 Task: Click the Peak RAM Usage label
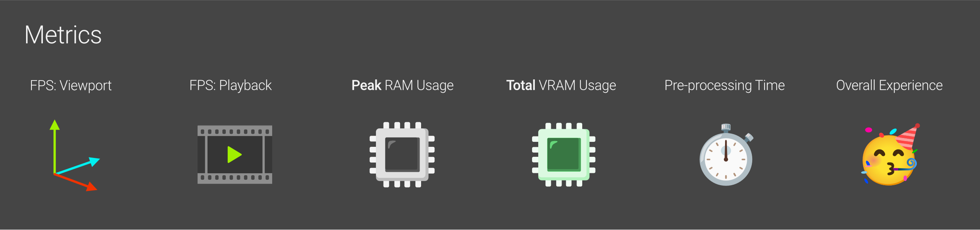click(x=402, y=85)
